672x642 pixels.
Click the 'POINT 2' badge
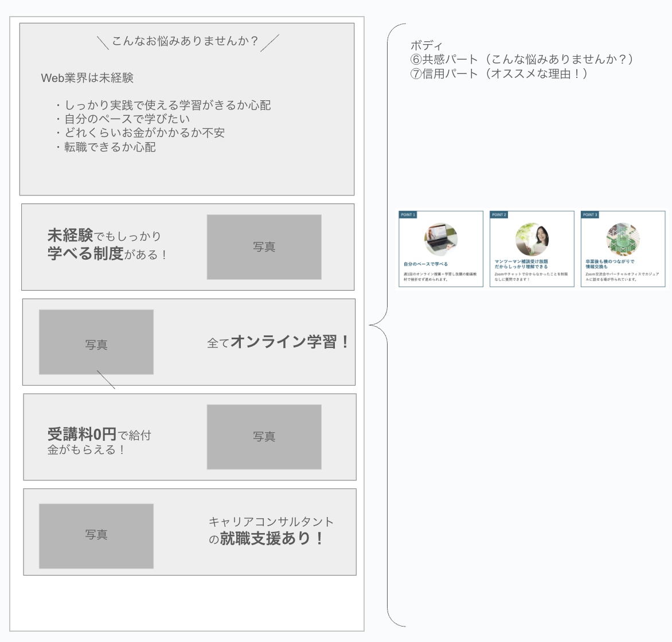pyautogui.click(x=499, y=215)
